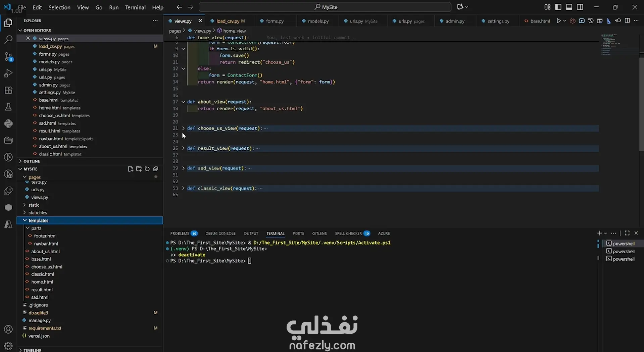Click the preview-with-magnifier editor icon
644x352 pixels.
point(600,21)
